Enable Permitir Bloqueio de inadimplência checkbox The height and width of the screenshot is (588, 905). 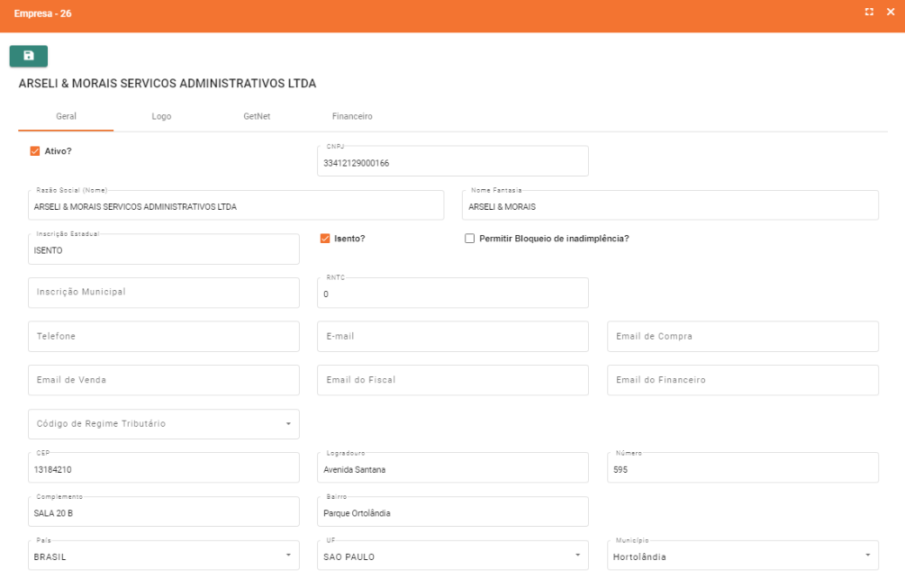(469, 239)
